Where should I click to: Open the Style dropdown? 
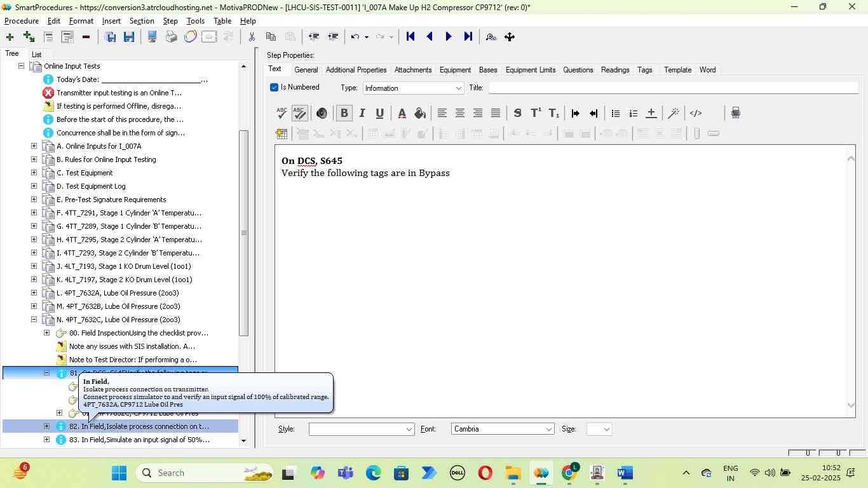(x=362, y=429)
